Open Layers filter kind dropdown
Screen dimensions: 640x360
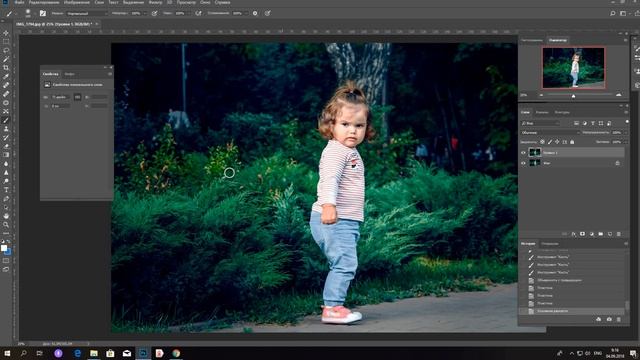[x=540, y=123]
